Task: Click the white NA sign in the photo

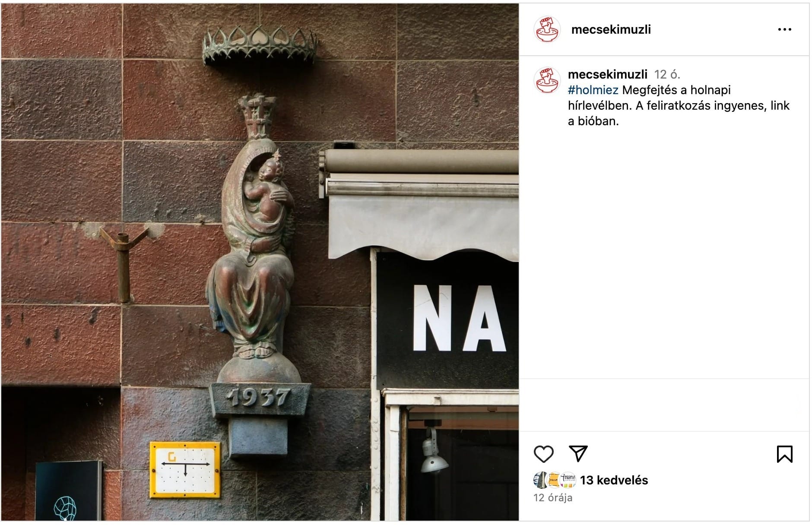Action: pyautogui.click(x=459, y=318)
